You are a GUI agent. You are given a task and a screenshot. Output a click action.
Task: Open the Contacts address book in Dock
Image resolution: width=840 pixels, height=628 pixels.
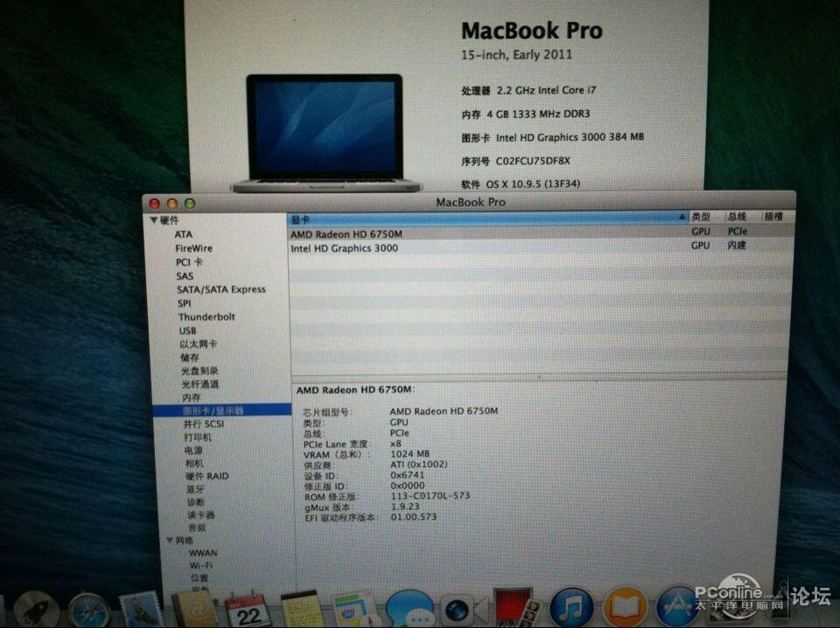tap(194, 611)
